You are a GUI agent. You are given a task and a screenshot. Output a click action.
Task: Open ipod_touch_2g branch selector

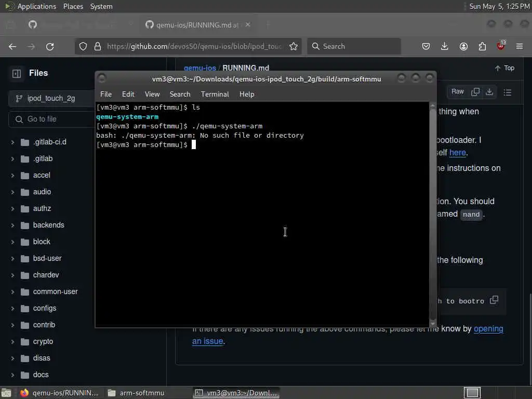click(x=51, y=98)
